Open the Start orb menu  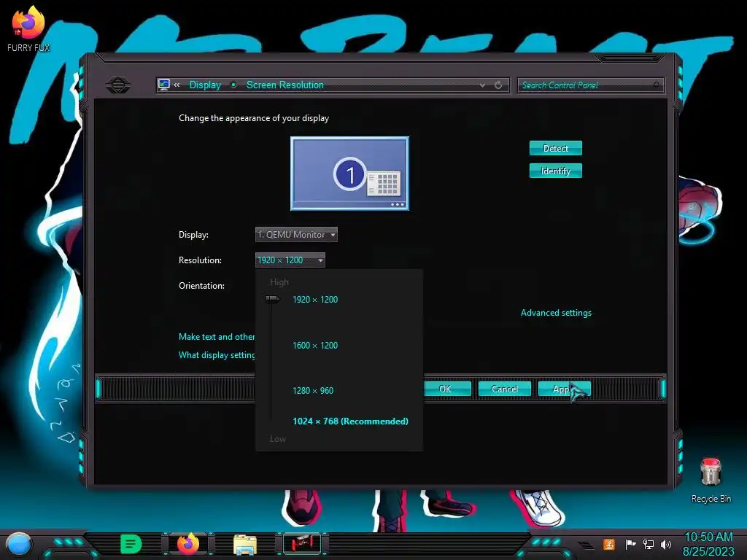coord(18,544)
